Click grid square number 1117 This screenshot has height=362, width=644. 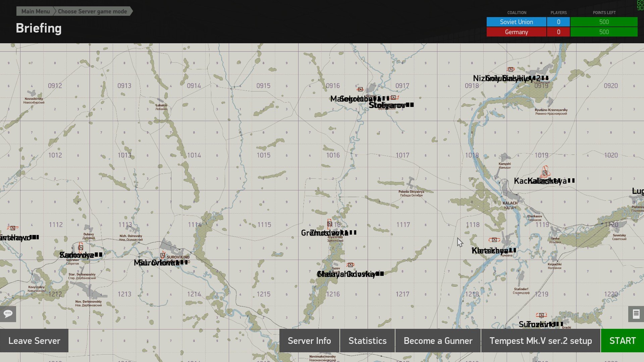[x=403, y=225]
